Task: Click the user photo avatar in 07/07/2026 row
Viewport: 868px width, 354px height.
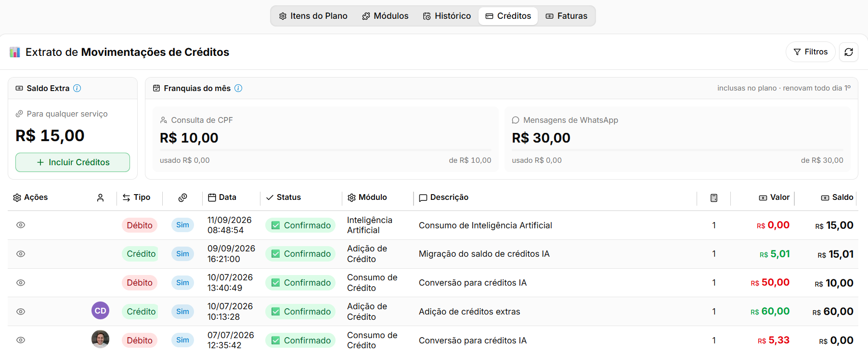Action: click(x=100, y=339)
